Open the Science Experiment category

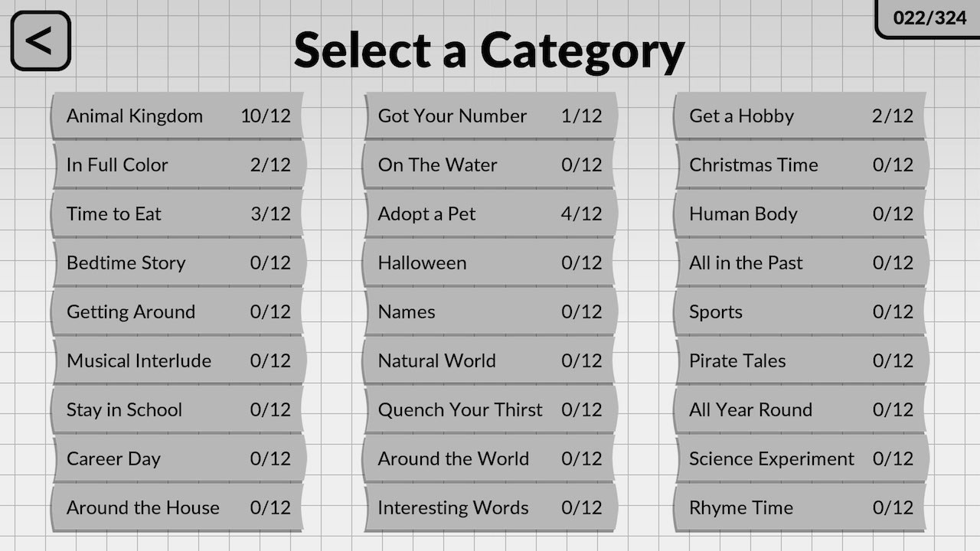click(801, 459)
